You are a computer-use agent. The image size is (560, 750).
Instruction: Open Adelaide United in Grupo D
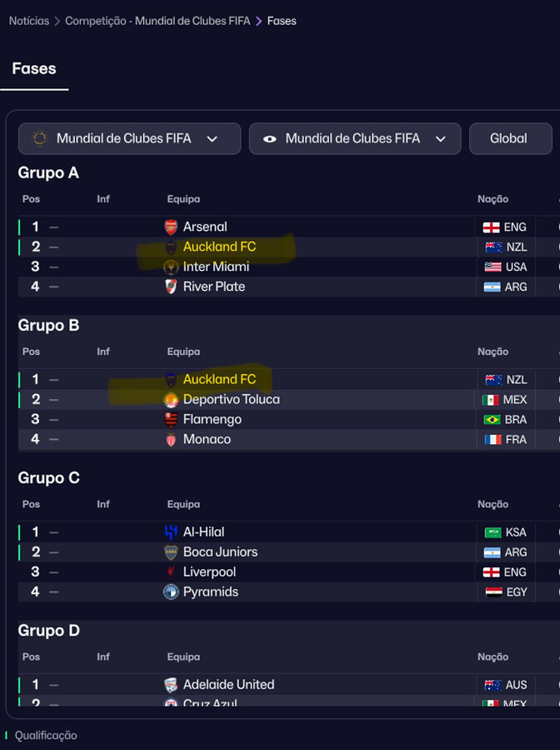coord(228,684)
